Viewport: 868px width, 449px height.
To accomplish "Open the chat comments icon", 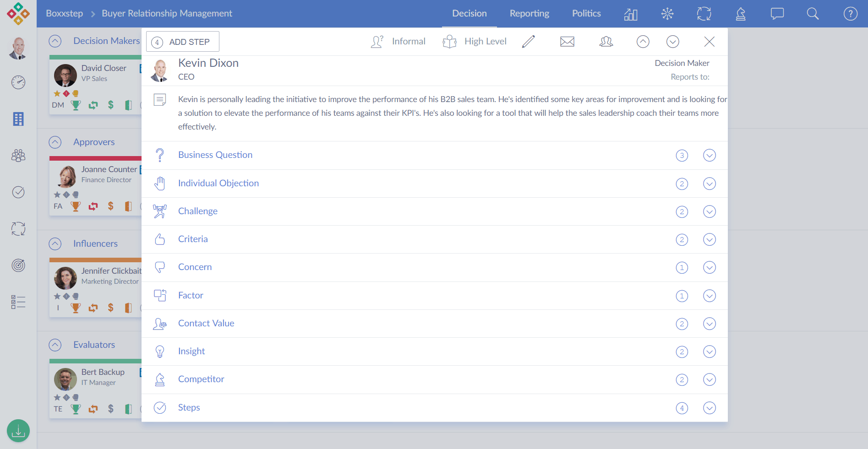I will point(777,14).
